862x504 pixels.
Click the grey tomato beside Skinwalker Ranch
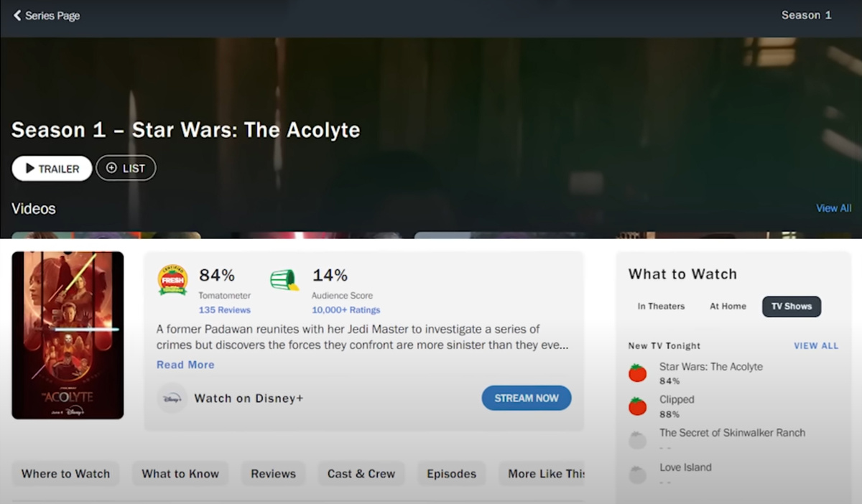(637, 440)
